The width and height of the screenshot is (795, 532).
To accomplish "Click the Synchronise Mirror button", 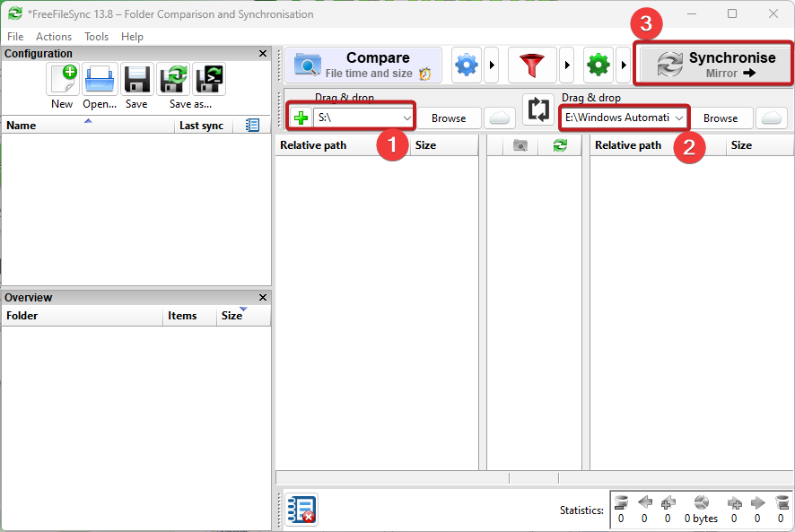I will (x=712, y=65).
